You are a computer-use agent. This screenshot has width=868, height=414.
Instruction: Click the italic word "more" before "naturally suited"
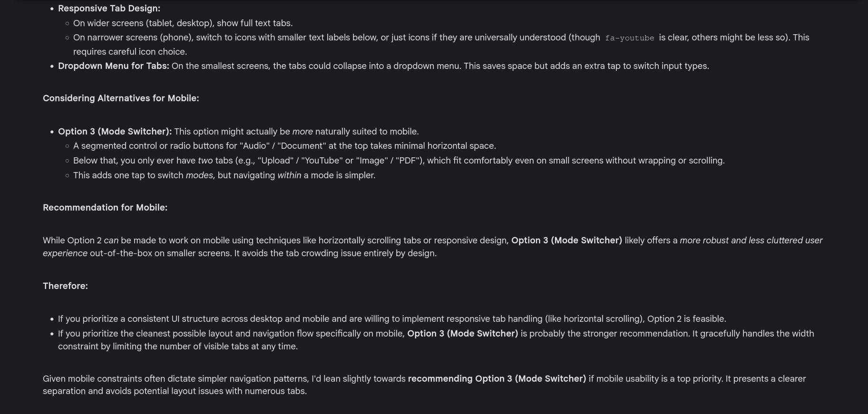302,132
